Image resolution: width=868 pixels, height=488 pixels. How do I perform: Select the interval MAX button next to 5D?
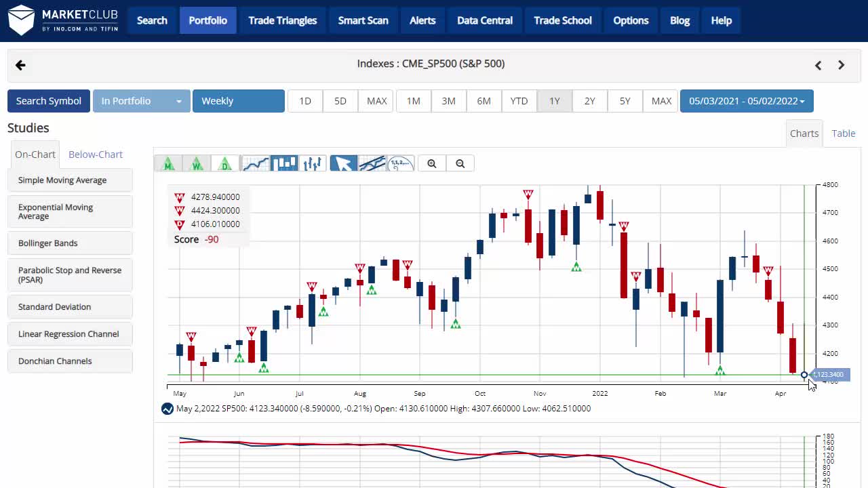coord(376,101)
